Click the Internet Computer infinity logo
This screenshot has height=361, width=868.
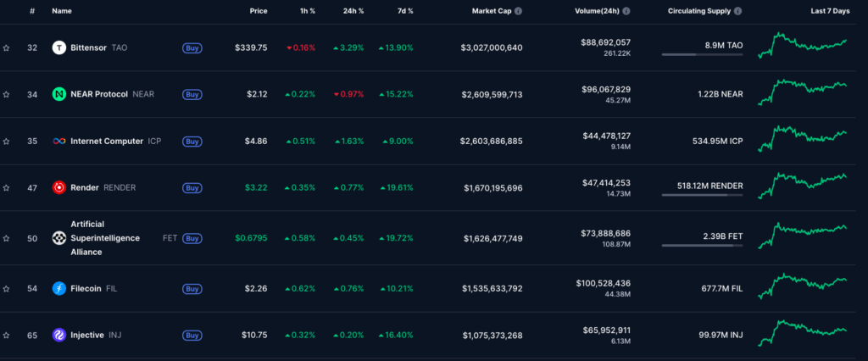59,142
